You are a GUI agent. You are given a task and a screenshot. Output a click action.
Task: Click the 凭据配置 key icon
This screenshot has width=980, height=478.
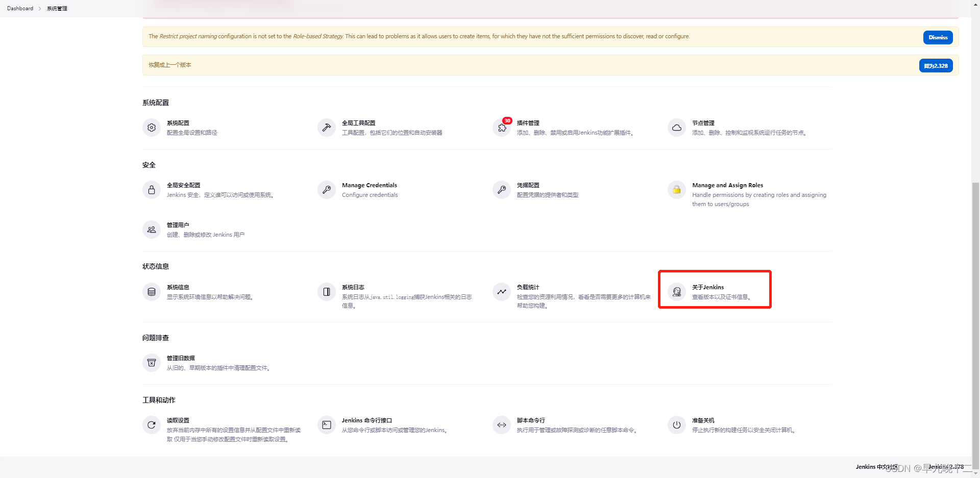pos(502,190)
